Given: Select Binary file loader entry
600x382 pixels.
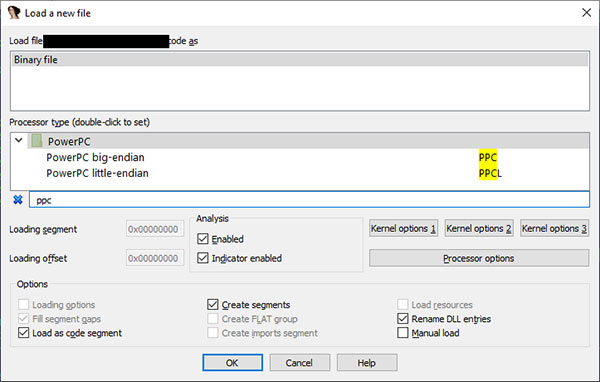Looking at the screenshot, I should [300, 60].
